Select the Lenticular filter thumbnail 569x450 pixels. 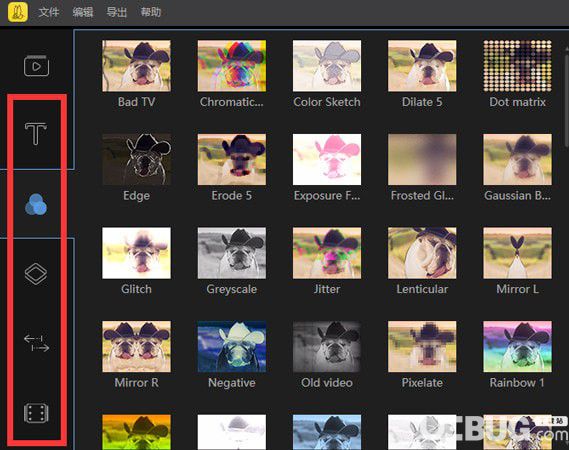[422, 253]
